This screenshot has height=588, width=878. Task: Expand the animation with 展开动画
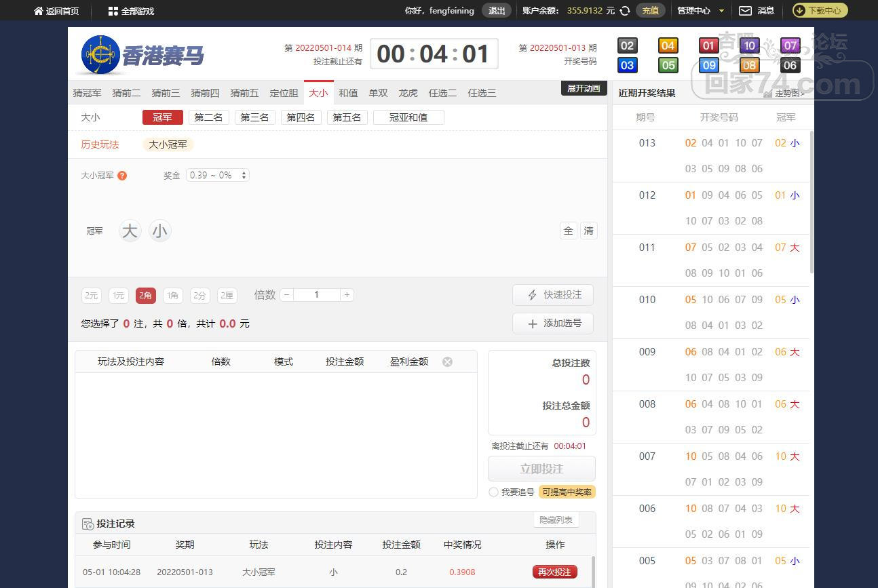(584, 89)
